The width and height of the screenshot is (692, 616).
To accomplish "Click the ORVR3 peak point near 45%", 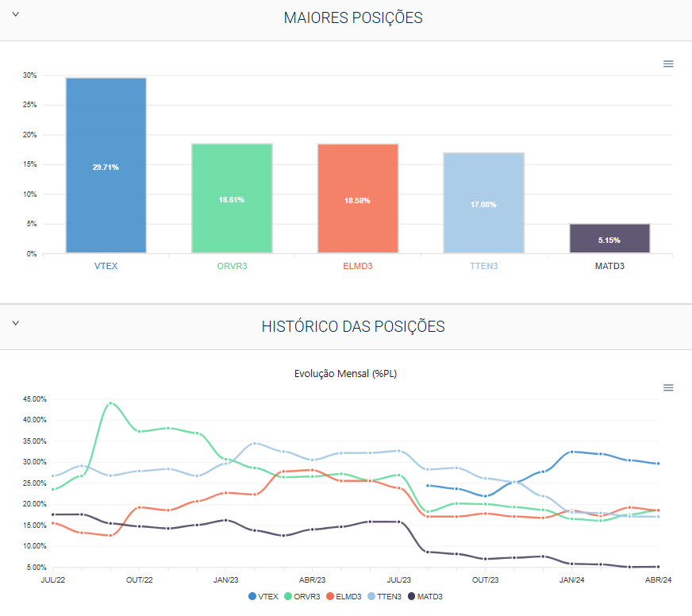I will pyautogui.click(x=110, y=403).
